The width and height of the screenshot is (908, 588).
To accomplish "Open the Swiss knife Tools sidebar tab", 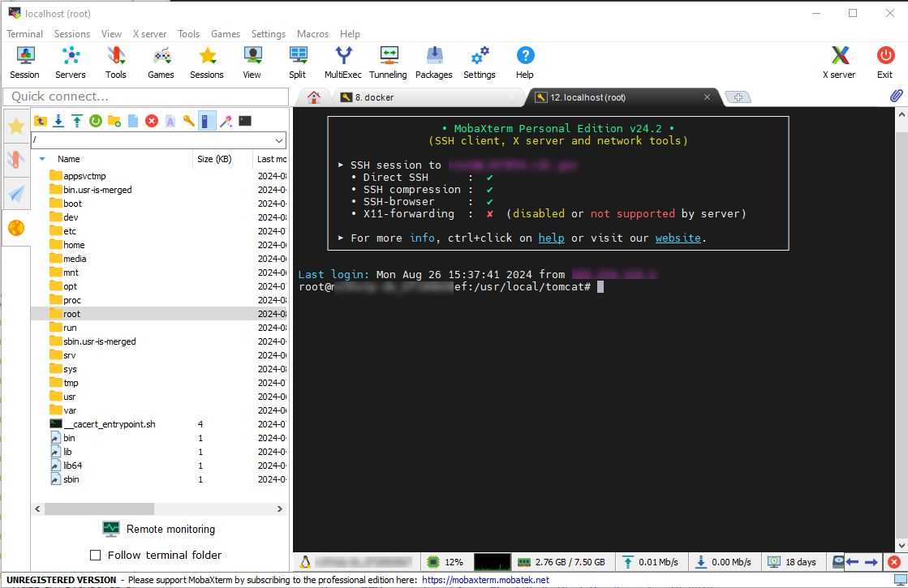I will [x=16, y=159].
